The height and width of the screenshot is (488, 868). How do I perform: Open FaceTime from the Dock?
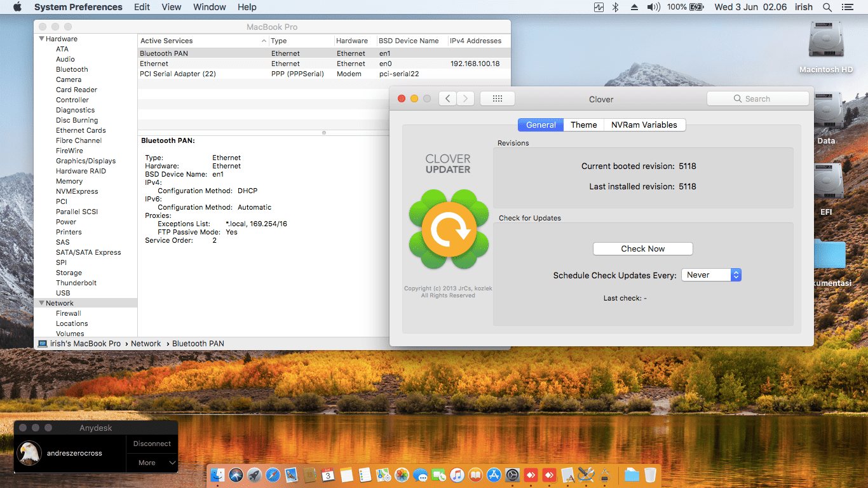[438, 475]
